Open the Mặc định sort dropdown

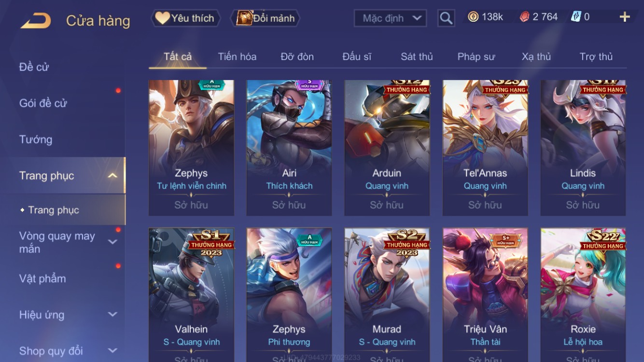[391, 18]
